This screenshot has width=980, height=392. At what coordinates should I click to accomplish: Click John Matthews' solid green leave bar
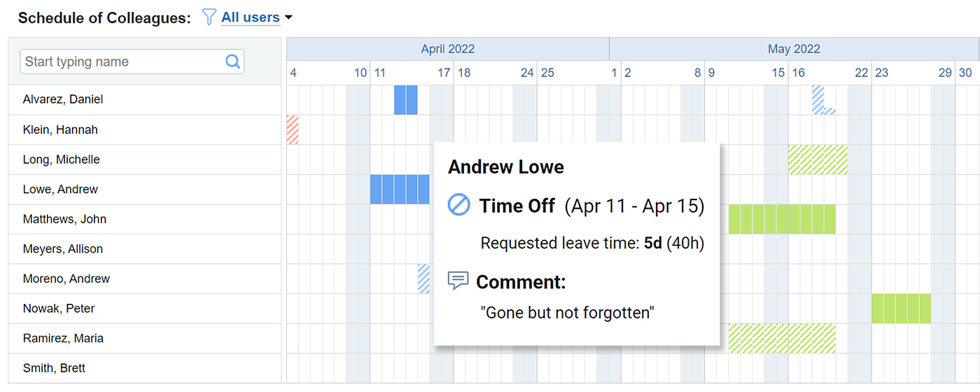[782, 219]
